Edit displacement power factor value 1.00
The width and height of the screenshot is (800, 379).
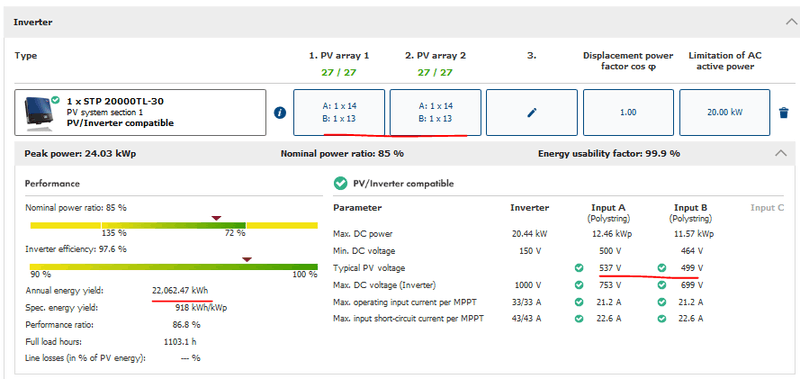[628, 112]
